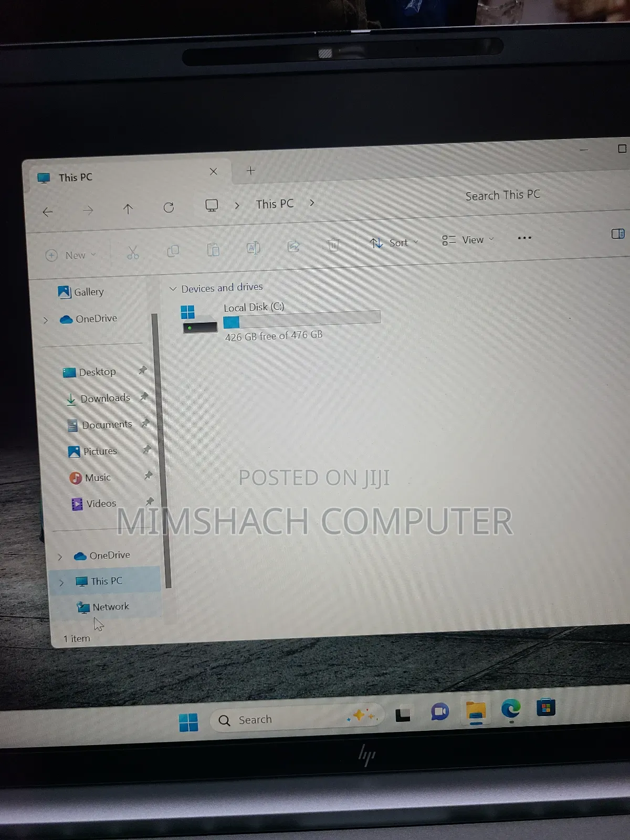The height and width of the screenshot is (840, 630).
Task: Maximize the File Explorer window
Action: [622, 149]
